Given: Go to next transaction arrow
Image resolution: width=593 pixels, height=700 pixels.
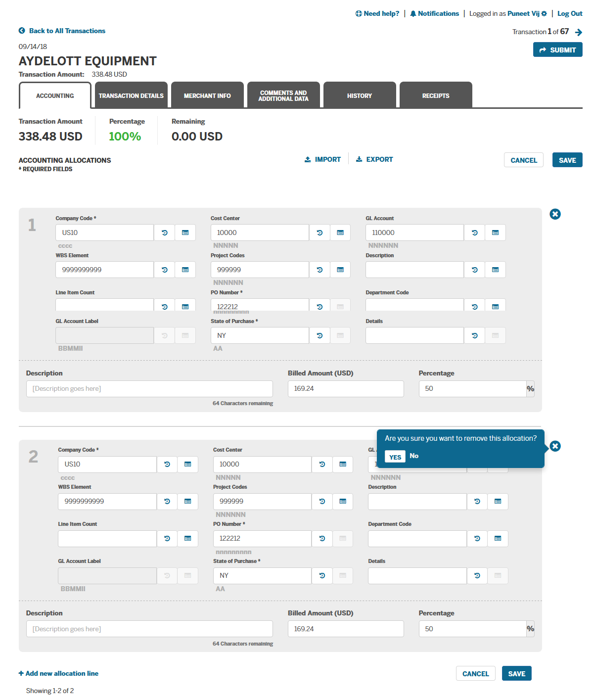Looking at the screenshot, I should click(x=579, y=32).
